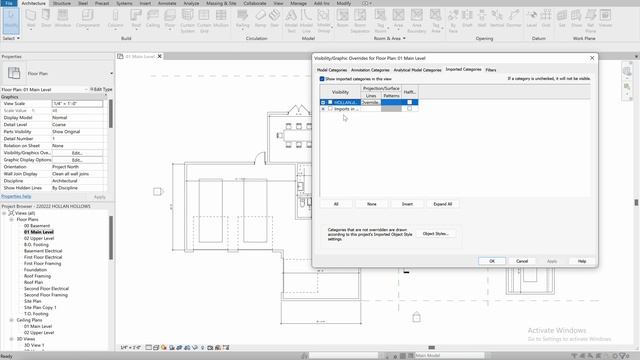Select the Model Text tool

[291, 21]
